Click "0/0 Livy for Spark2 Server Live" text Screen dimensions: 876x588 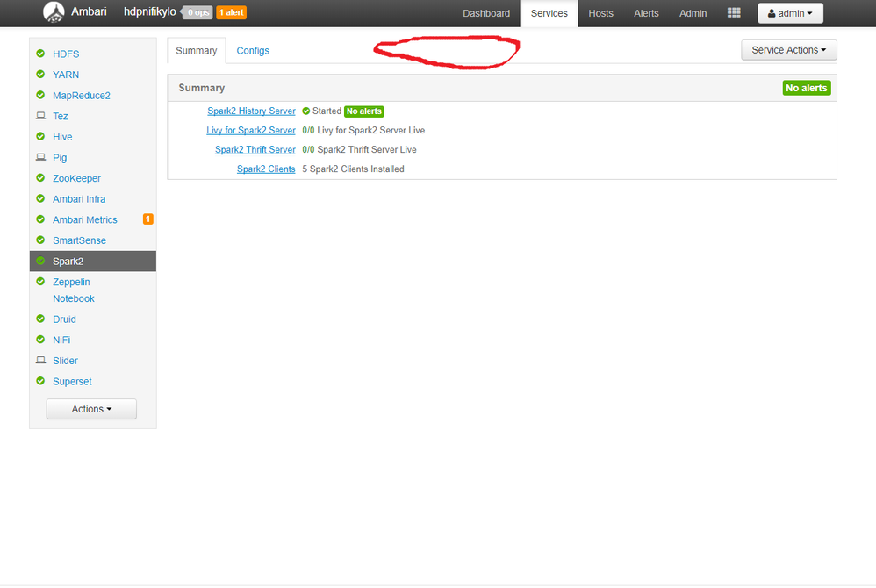click(x=363, y=130)
